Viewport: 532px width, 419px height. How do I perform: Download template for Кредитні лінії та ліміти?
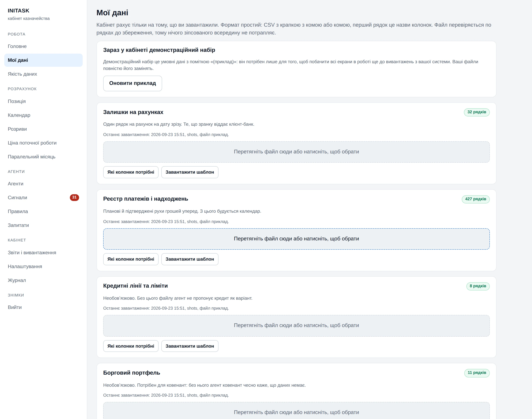(190, 346)
